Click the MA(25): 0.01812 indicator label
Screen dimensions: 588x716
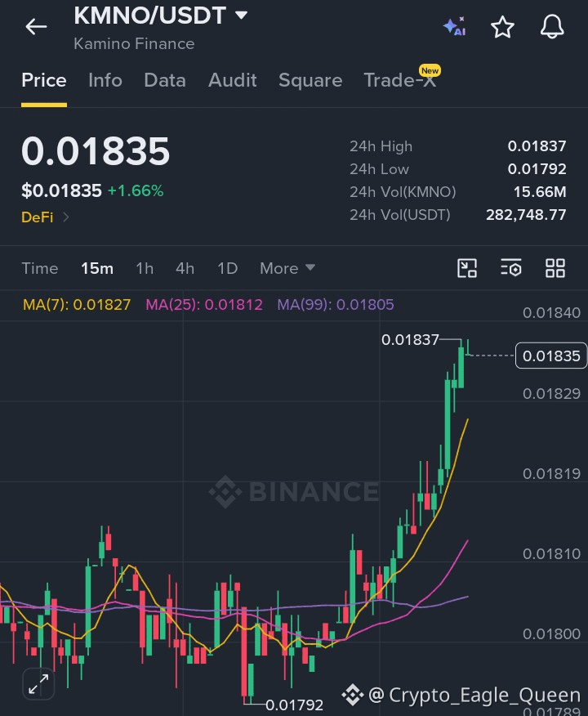pyautogui.click(x=204, y=305)
